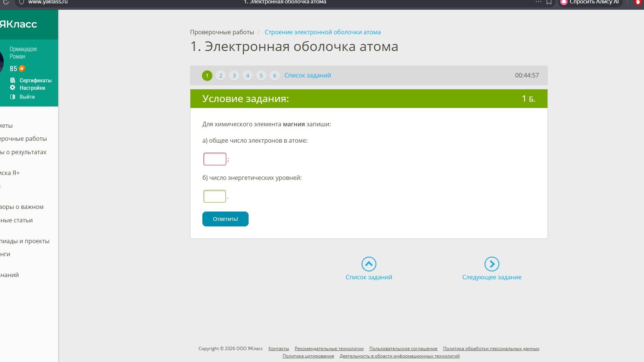Click the right-arrow circle for Следующее задание
This screenshot has height=362, width=644.
click(x=492, y=264)
